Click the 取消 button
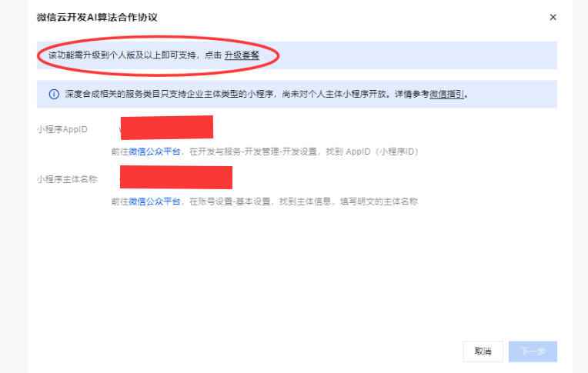This screenshot has width=588, height=373. tap(483, 351)
